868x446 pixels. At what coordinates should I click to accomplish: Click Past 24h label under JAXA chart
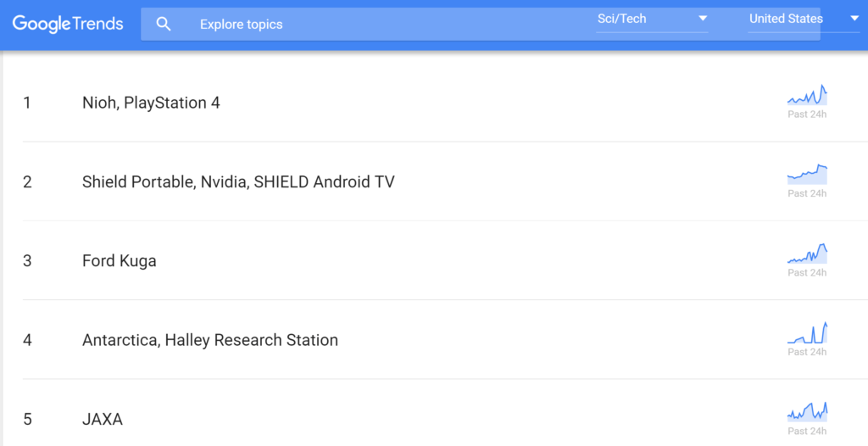coord(807,431)
